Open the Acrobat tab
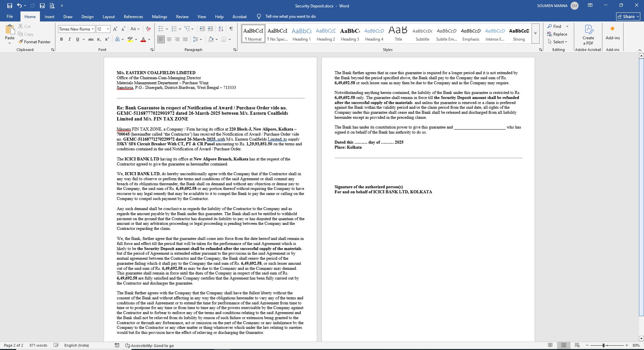The height and width of the screenshot is (350, 644). click(x=239, y=17)
